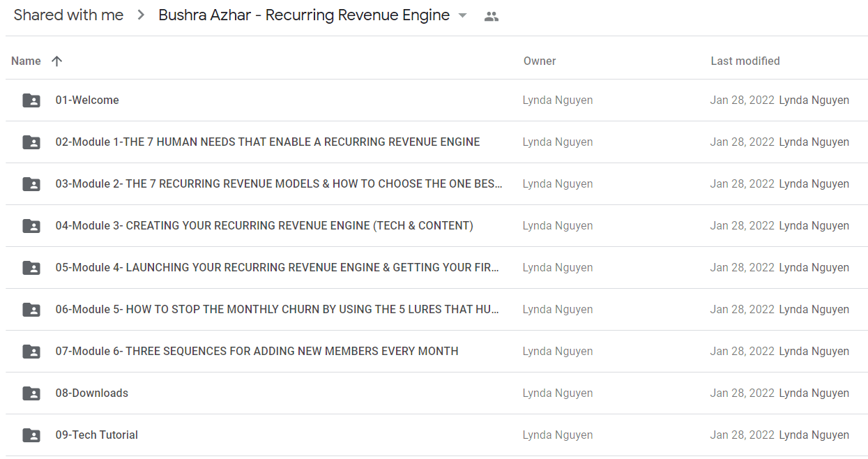
Task: Click the Owner column header
Action: 540,61
